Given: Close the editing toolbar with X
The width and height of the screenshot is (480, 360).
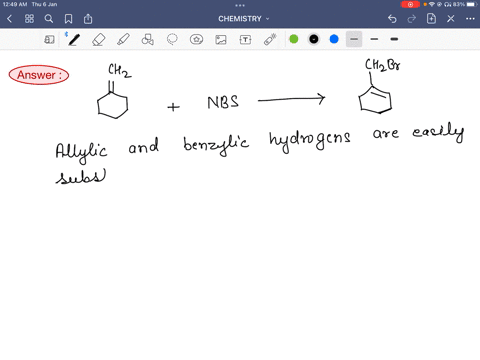Looking at the screenshot, I should tap(451, 19).
